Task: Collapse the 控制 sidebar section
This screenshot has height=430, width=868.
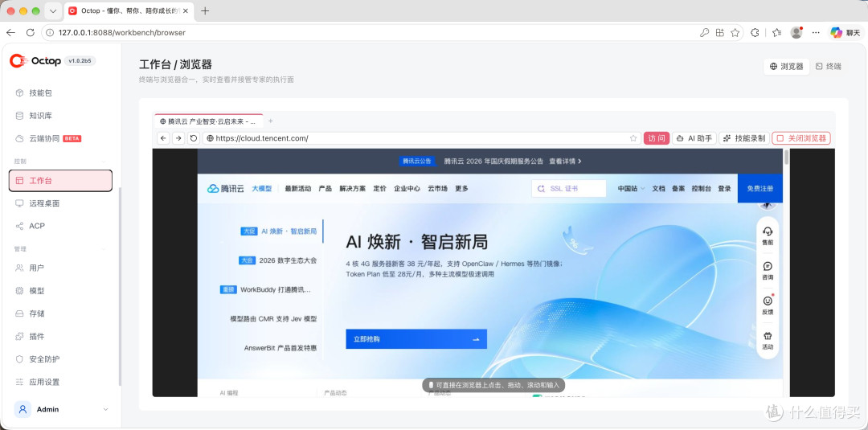Action: [104, 161]
